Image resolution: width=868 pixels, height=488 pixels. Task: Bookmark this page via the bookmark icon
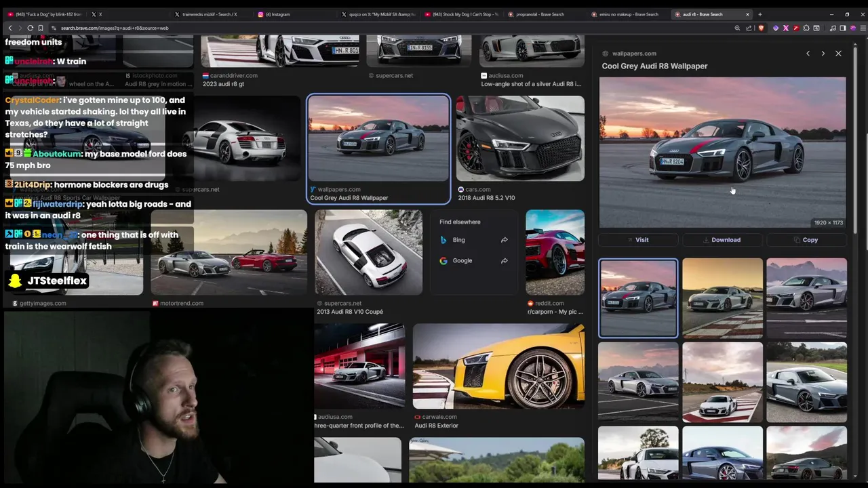[x=41, y=28]
